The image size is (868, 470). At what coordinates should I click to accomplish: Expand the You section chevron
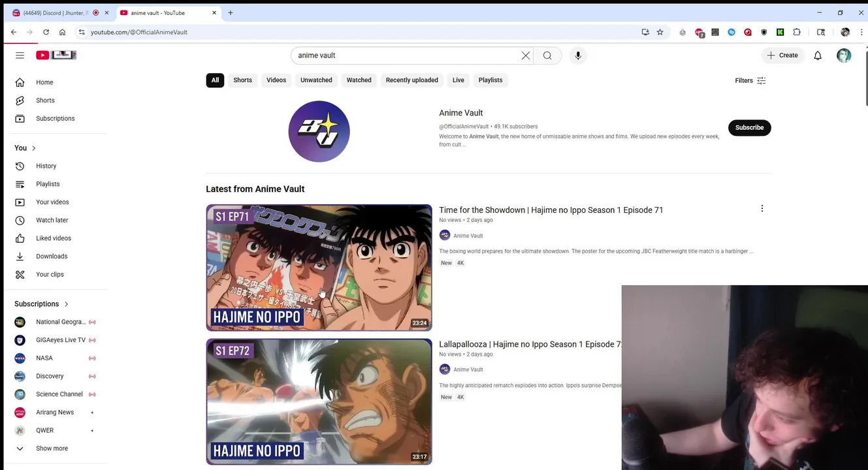point(33,148)
